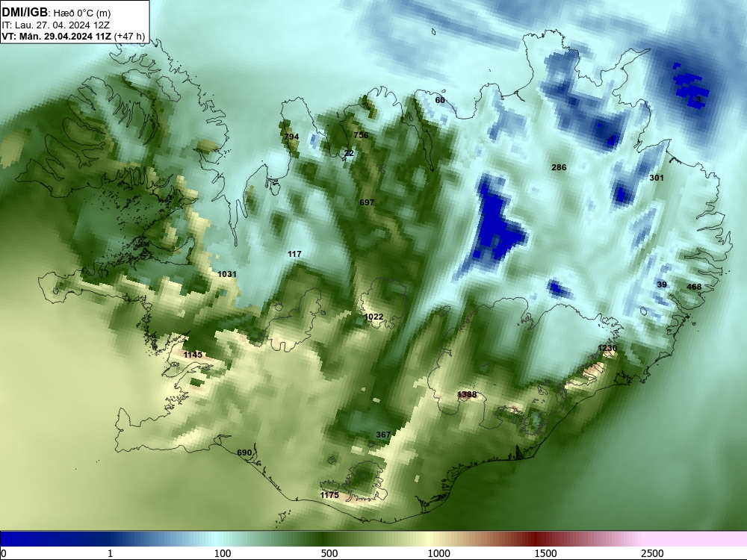The image size is (747, 560).
Task: Click the 301 value label on map
Action: 657,178
